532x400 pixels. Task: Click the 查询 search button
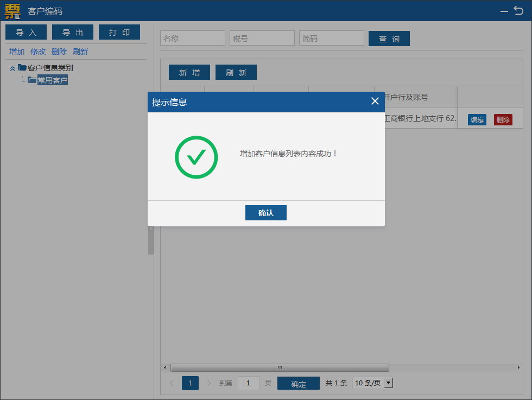click(x=389, y=39)
